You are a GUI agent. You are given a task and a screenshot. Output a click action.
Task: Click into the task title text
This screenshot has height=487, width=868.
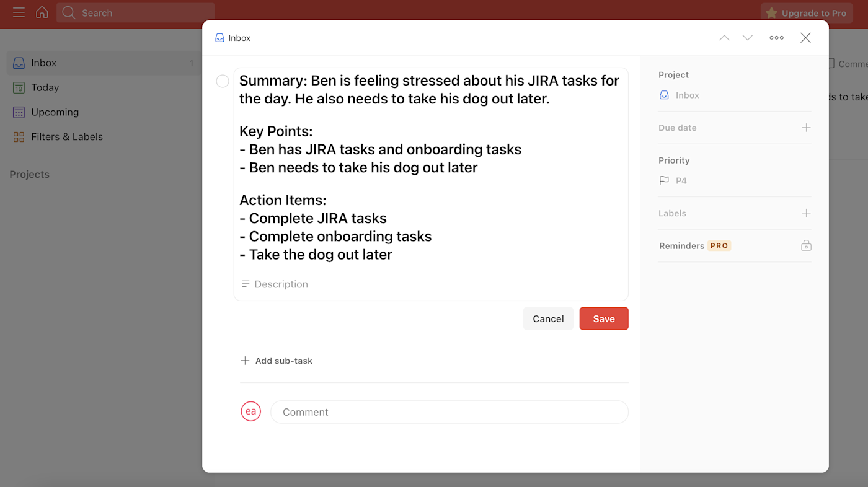tap(429, 167)
